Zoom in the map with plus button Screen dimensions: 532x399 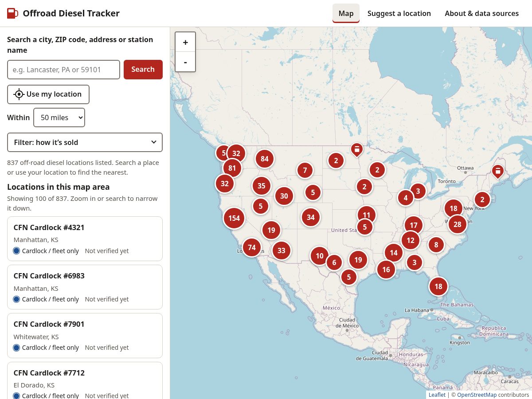(x=185, y=42)
